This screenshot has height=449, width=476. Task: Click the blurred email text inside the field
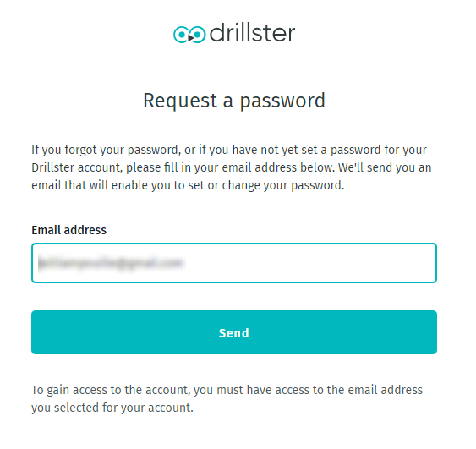point(111,263)
